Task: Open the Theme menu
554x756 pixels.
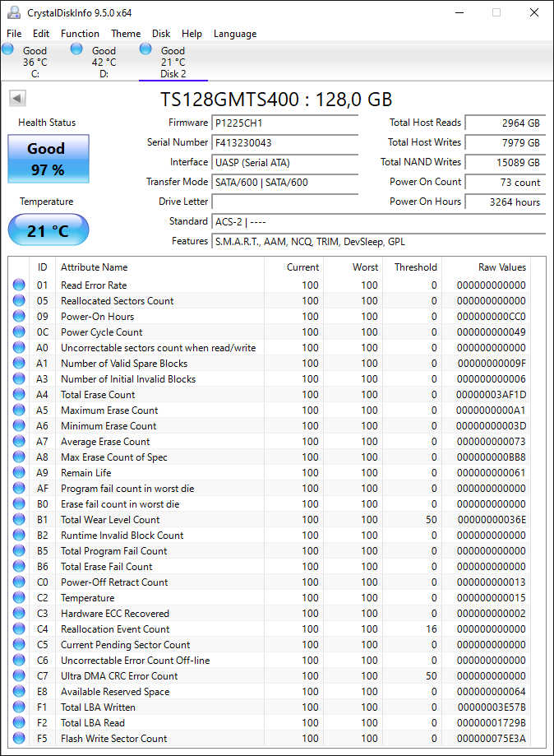Action: click(x=126, y=33)
